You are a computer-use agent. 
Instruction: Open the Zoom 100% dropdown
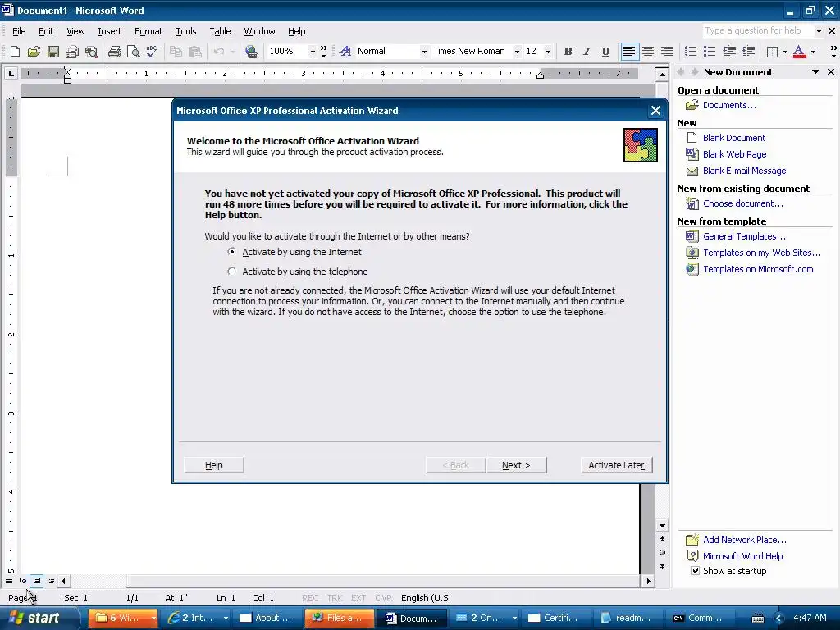[x=313, y=52]
